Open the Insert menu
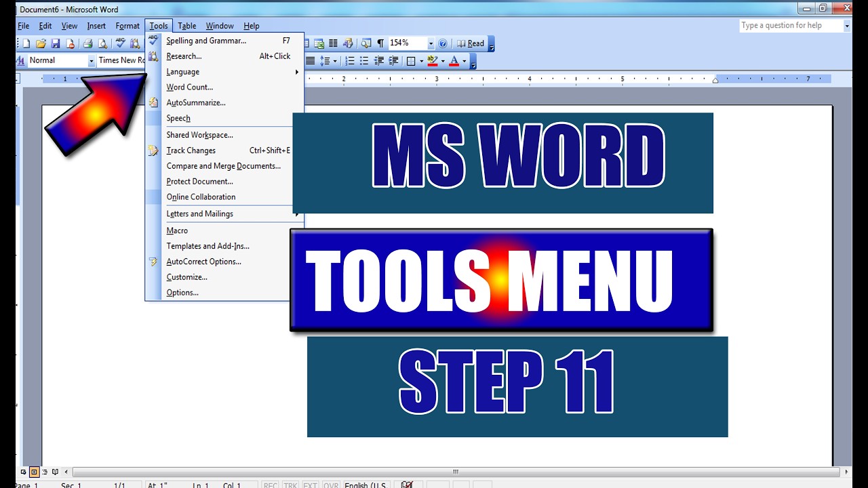Viewport: 868px width, 488px height. coord(96,26)
